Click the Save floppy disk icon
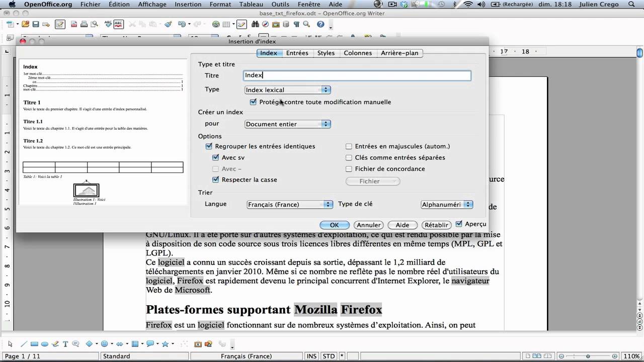The width and height of the screenshot is (644, 362). pos(36,24)
